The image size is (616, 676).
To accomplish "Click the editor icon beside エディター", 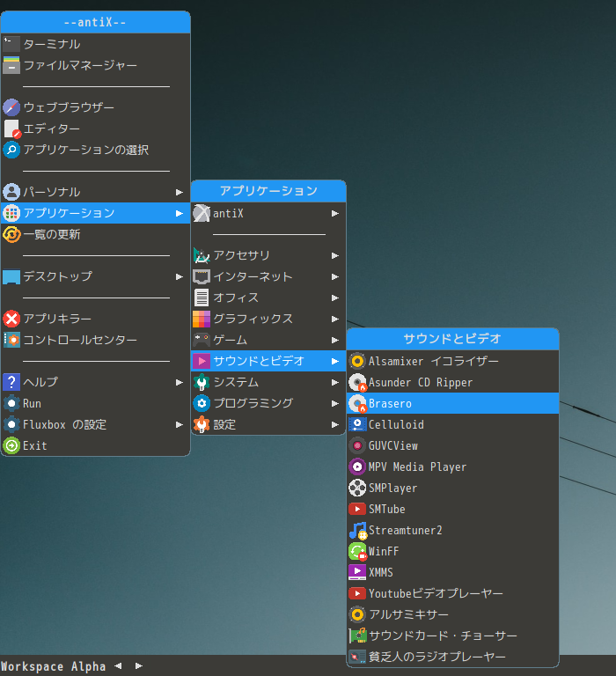I will tap(11, 129).
